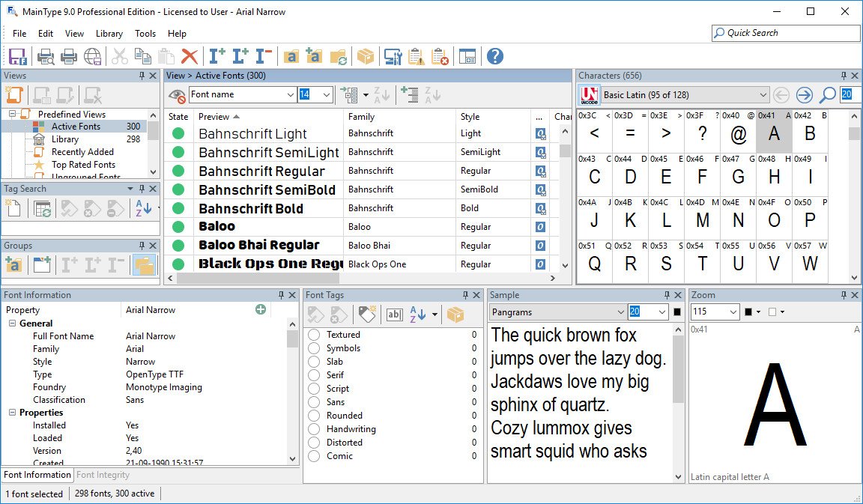Select Recently Added in Predefined Views
This screenshot has width=863, height=504.
pos(82,152)
